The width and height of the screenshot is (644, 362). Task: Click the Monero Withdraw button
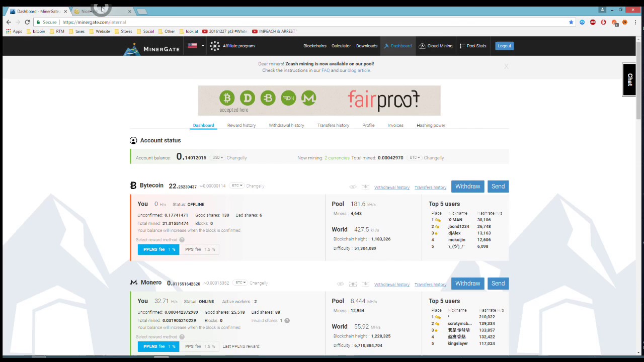click(468, 284)
